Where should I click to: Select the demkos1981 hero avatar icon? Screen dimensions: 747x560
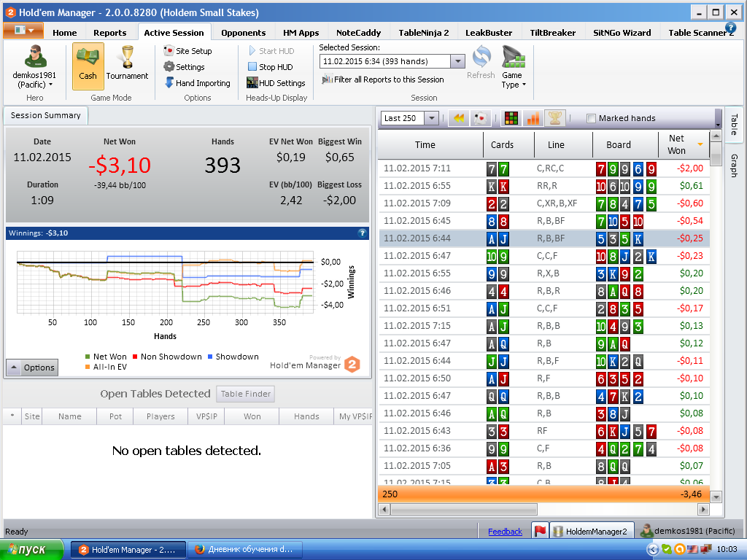pyautogui.click(x=36, y=57)
